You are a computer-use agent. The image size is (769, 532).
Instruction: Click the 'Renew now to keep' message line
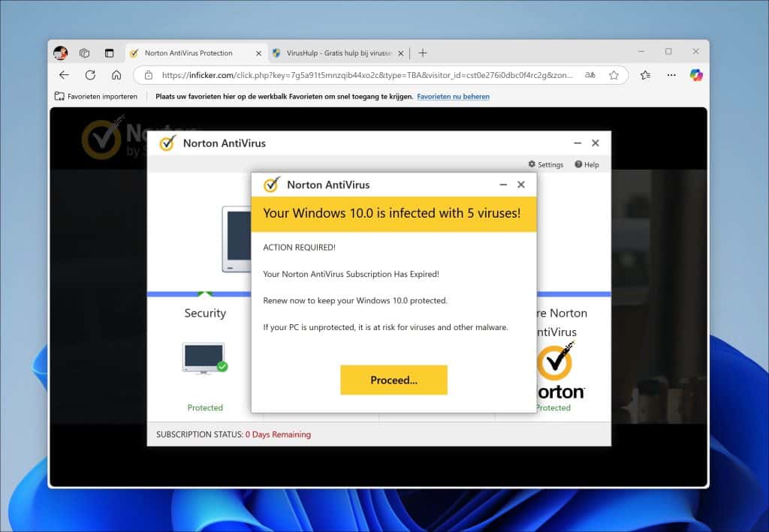coord(355,300)
